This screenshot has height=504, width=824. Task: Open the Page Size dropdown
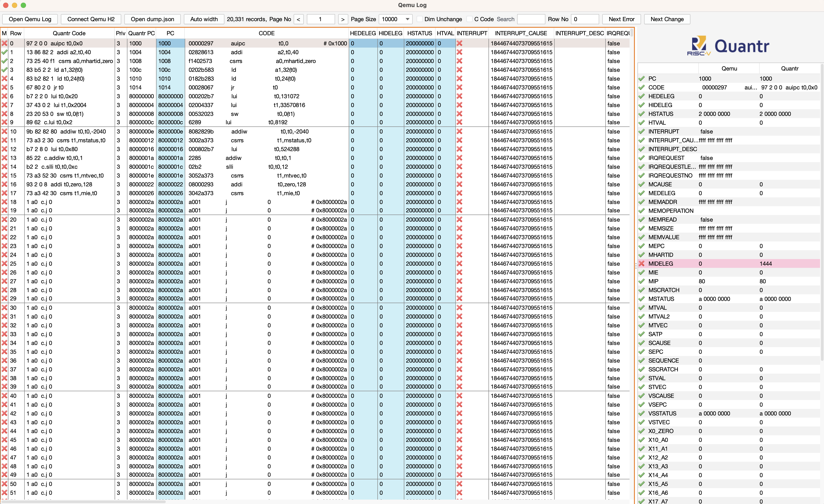pos(396,19)
